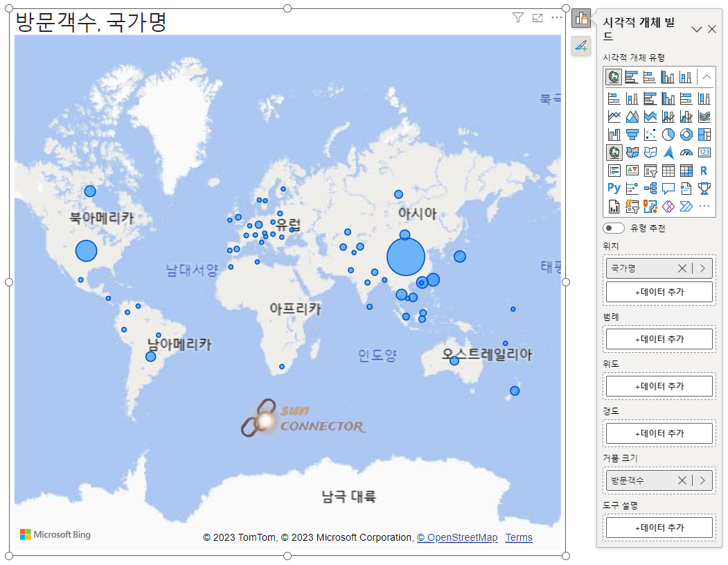
Task: Select the key influencers visual
Action: (x=632, y=188)
